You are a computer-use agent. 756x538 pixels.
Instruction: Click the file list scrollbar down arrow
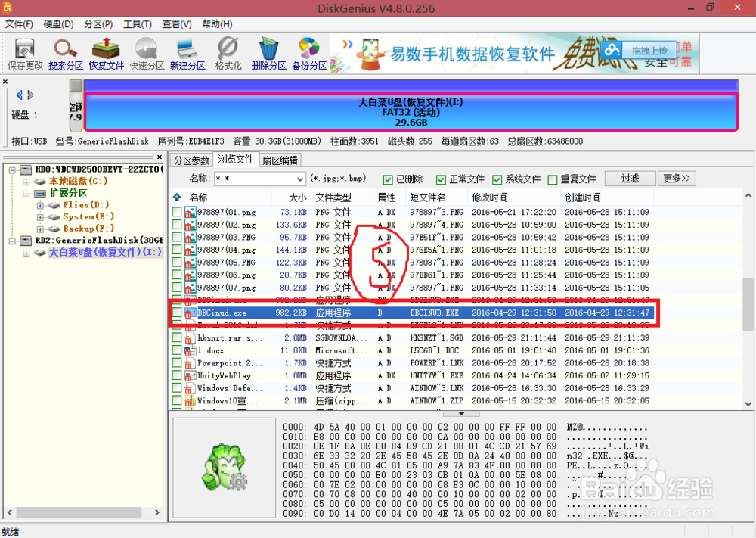pos(748,404)
